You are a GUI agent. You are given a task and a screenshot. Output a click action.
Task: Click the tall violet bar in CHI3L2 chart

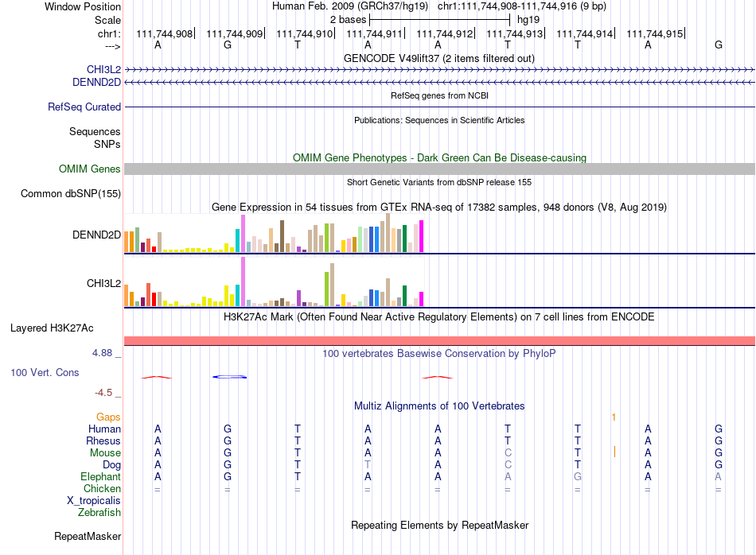(243, 281)
